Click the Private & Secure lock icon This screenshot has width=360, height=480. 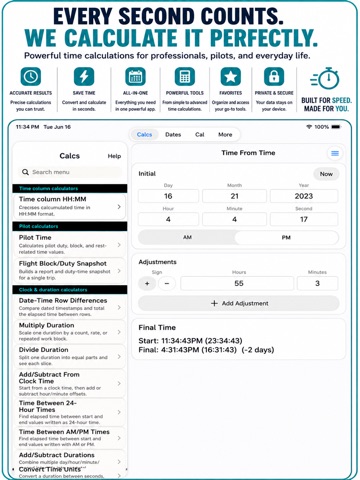274,76
